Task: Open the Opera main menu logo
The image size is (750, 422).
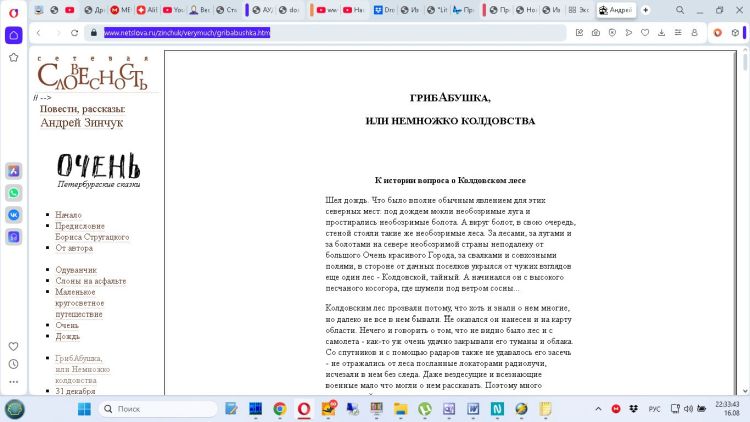Action: (13, 12)
